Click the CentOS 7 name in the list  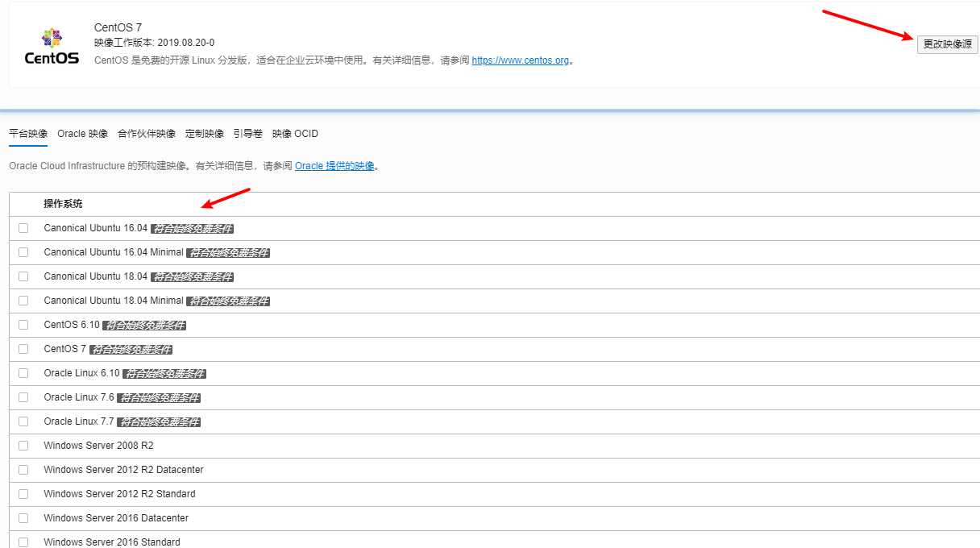pos(64,349)
